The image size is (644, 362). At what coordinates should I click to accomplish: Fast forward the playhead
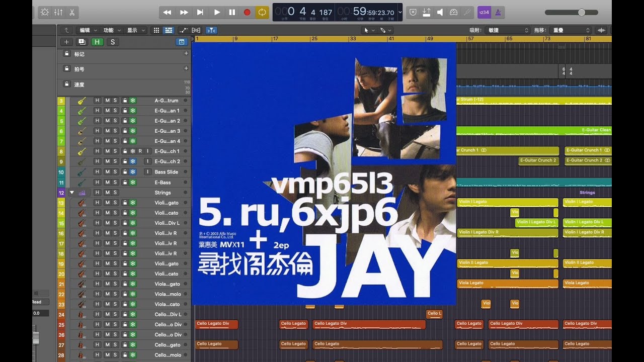(184, 12)
